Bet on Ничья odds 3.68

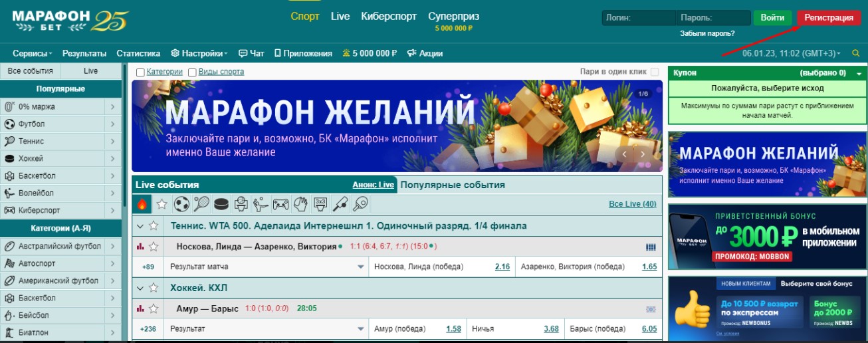coord(551,328)
